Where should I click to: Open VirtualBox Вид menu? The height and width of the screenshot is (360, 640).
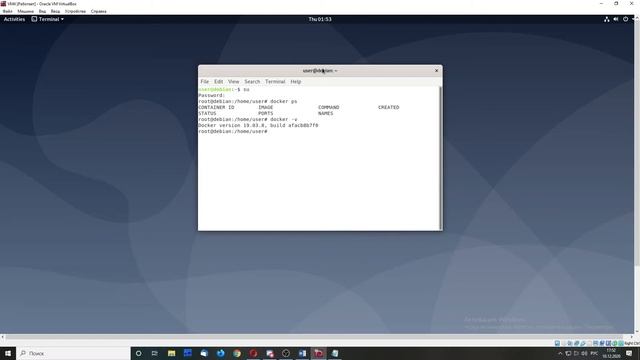click(42, 11)
